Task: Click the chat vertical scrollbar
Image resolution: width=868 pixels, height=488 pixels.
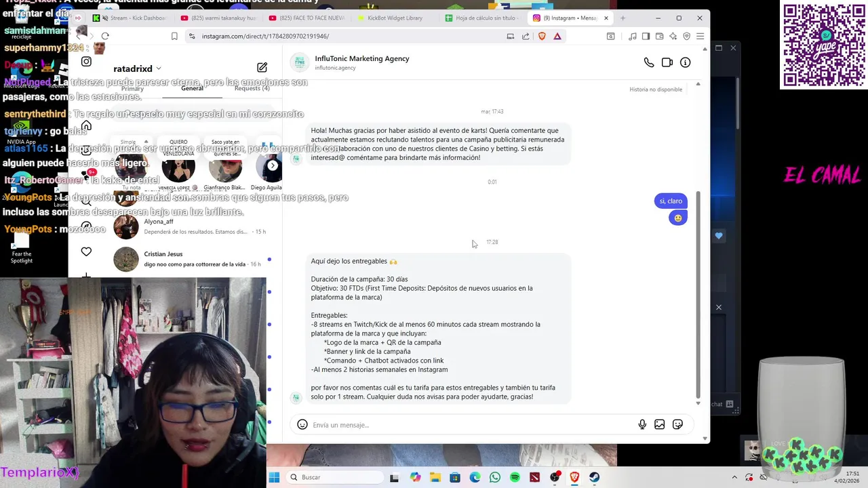Action: [x=698, y=295]
